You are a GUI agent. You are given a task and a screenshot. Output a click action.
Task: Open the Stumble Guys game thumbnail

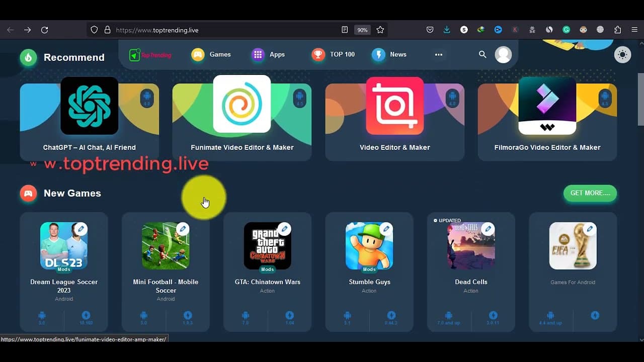369,246
